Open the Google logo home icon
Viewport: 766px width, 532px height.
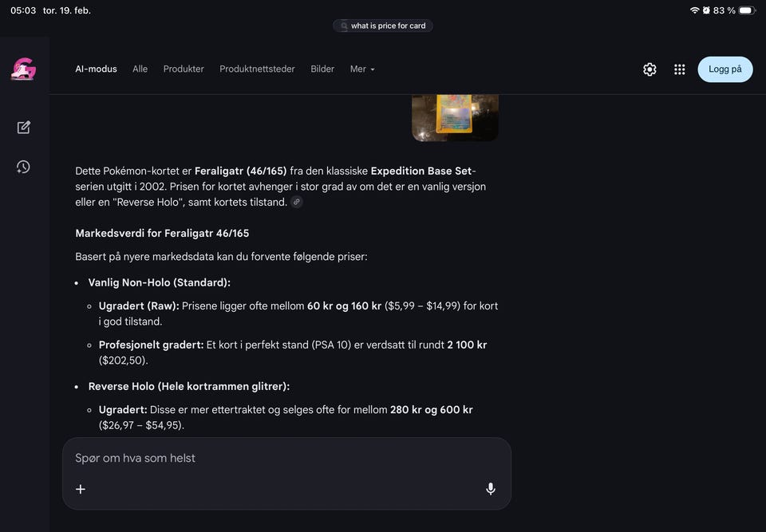23,69
